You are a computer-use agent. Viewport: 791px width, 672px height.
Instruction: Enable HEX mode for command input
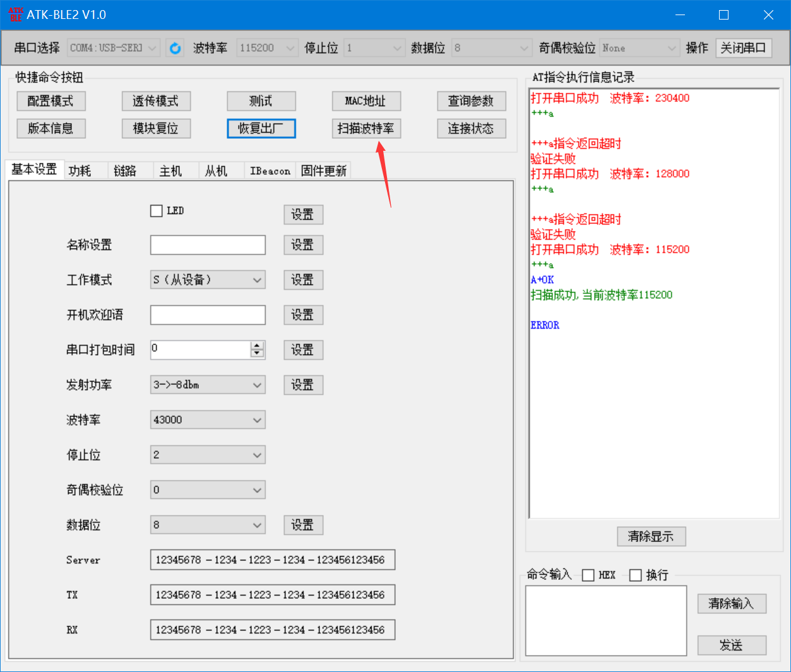tap(588, 575)
